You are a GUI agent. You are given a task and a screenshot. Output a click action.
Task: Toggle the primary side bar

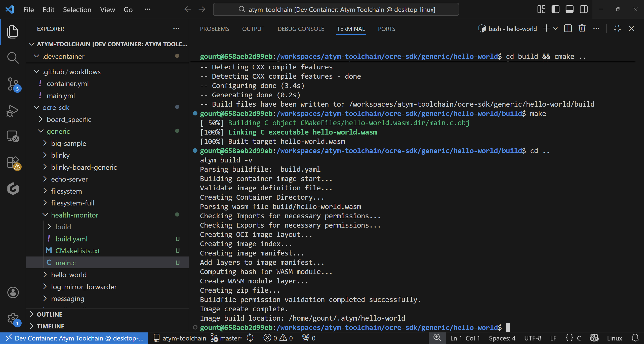(555, 9)
